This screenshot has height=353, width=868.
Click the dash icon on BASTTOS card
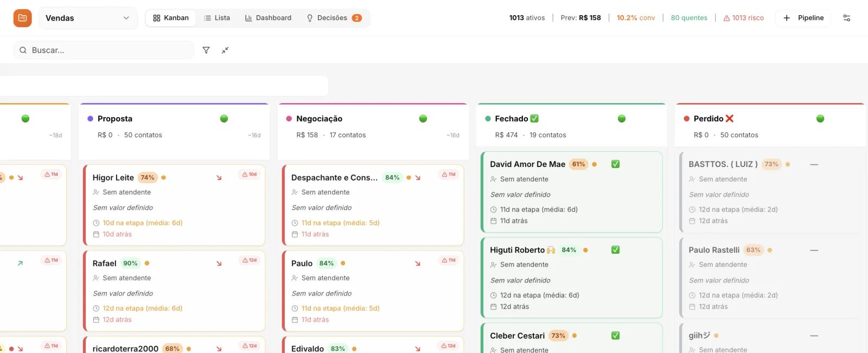[x=814, y=164]
